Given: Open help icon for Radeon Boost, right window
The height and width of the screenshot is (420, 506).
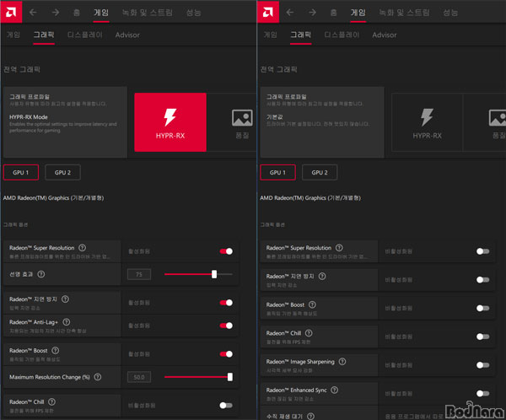Looking at the screenshot, I should (x=312, y=304).
